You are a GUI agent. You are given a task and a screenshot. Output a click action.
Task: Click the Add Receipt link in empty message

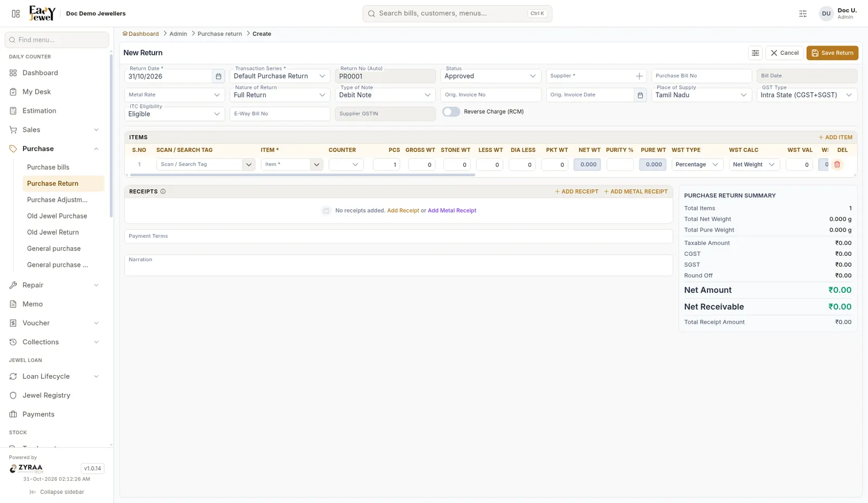[x=403, y=211]
